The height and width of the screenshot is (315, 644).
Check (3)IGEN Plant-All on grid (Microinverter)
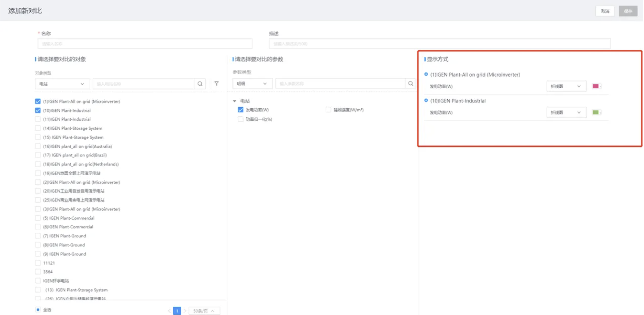pyautogui.click(x=38, y=209)
